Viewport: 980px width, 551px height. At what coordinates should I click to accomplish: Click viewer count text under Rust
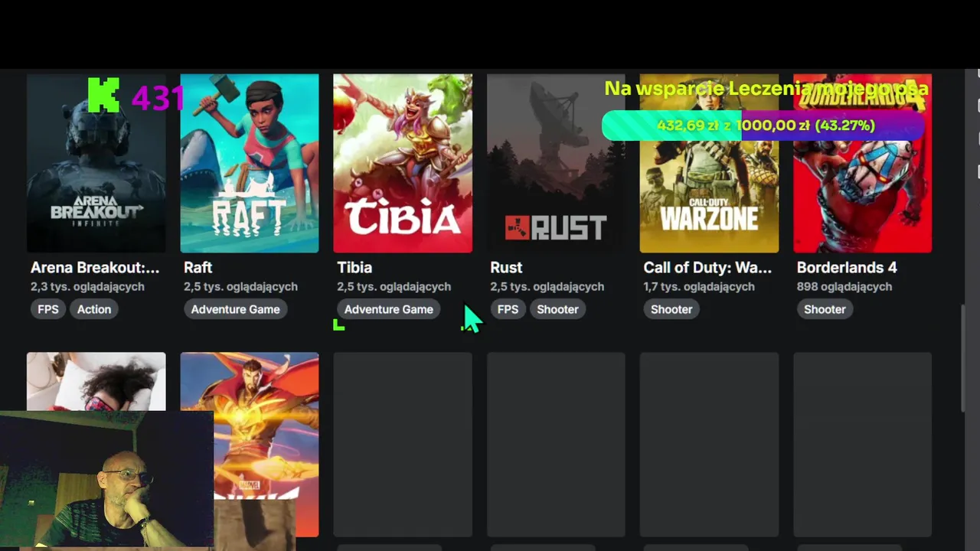(547, 286)
